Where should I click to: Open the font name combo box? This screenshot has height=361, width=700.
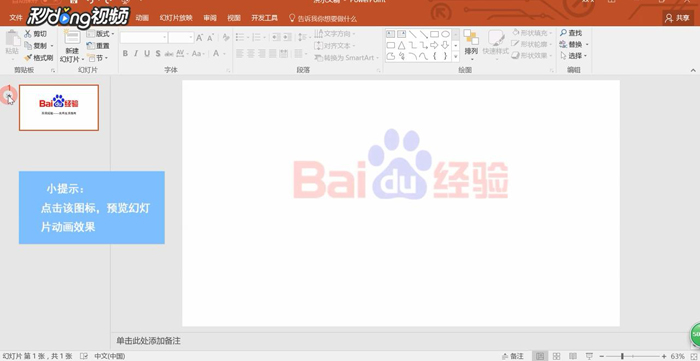[x=144, y=38]
